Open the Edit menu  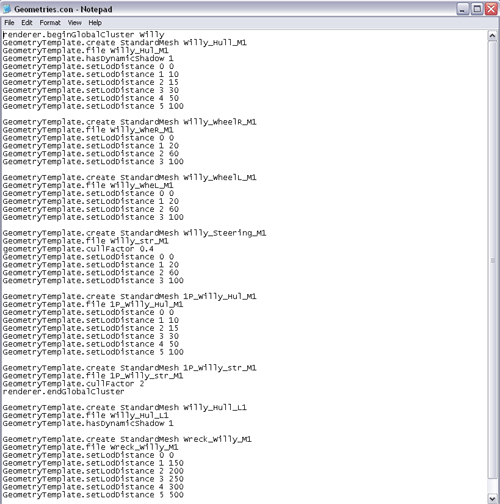tap(27, 23)
